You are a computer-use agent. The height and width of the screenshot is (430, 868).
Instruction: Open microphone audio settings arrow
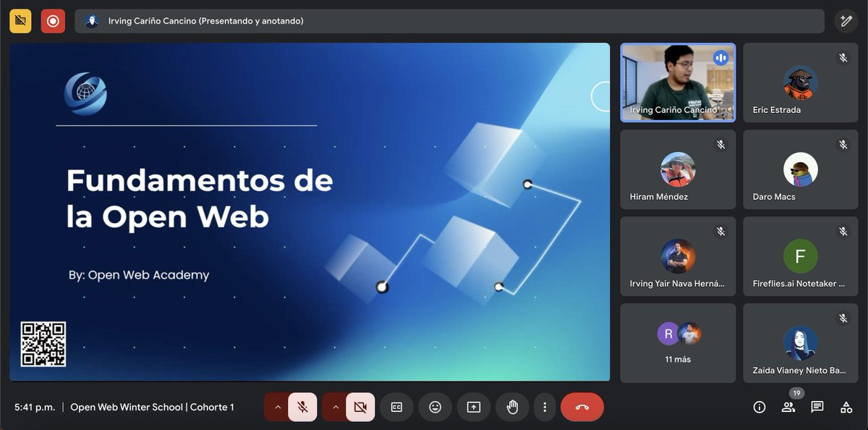click(277, 407)
